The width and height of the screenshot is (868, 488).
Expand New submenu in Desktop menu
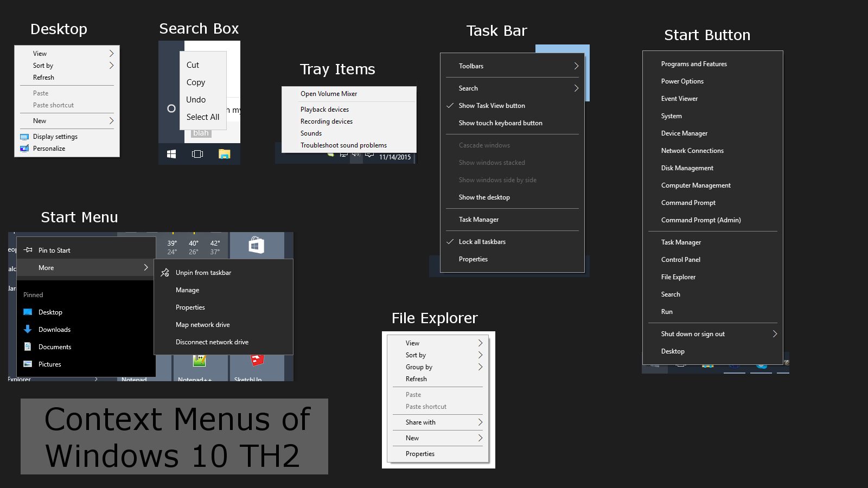[x=111, y=121]
